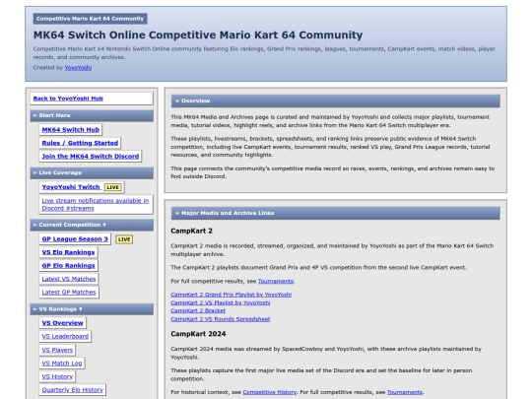Open GP Elo Rankings

point(69,265)
